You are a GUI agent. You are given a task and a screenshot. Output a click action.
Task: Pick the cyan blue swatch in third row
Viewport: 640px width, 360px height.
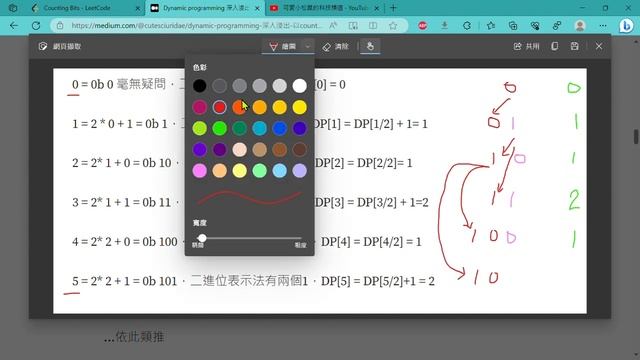pyautogui.click(x=260, y=128)
